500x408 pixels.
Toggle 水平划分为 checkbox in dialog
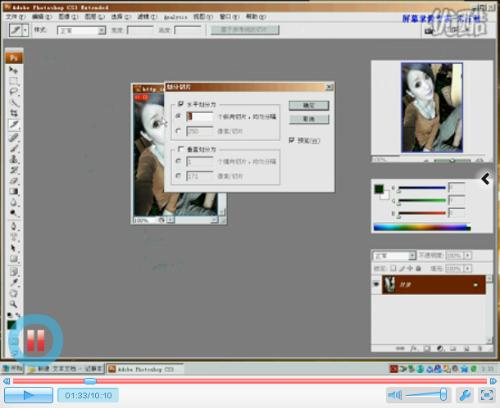(180, 104)
